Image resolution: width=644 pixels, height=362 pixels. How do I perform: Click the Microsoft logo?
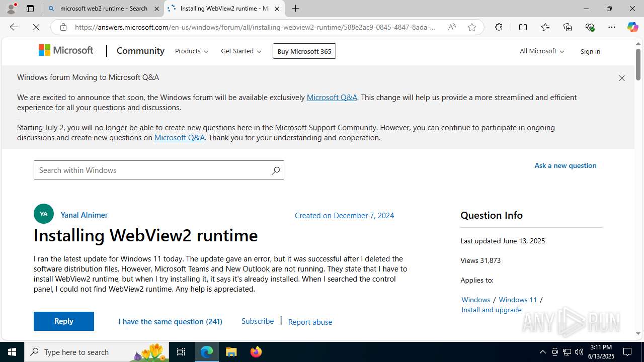66,50
